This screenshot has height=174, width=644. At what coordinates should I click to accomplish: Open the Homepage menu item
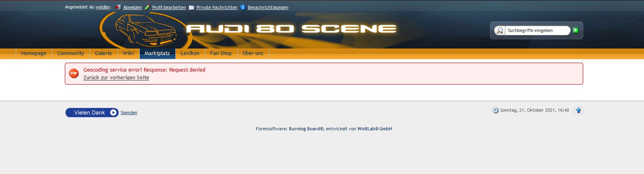[34, 53]
